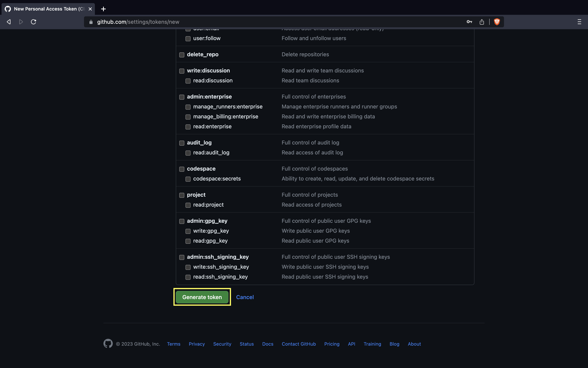Check read:project checkbox
Viewport: 588px width, 368px height.
coord(188,205)
